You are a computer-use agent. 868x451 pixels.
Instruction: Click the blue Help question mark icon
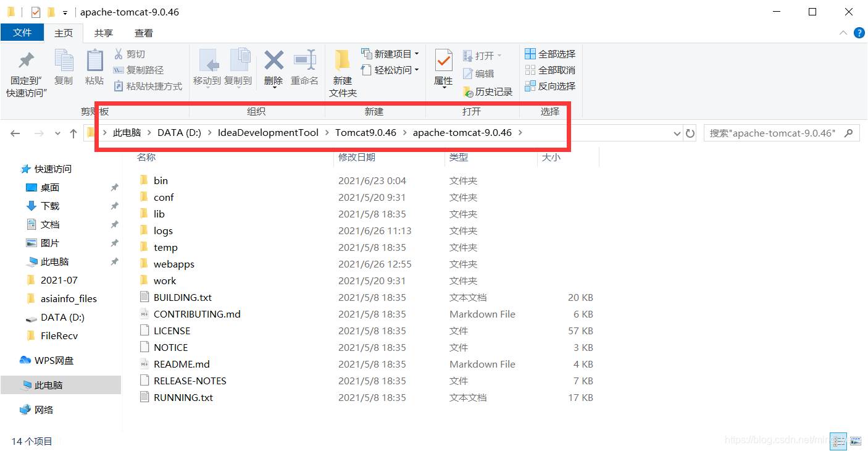tap(859, 33)
